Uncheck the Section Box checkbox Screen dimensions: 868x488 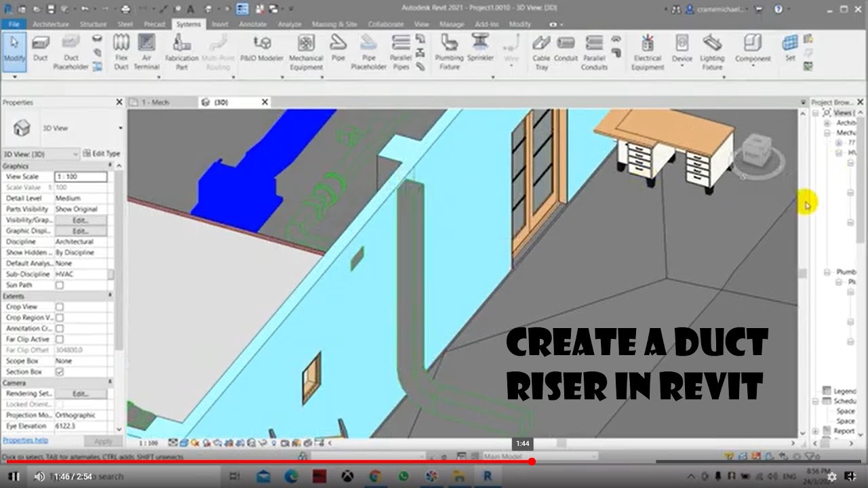pos(60,372)
